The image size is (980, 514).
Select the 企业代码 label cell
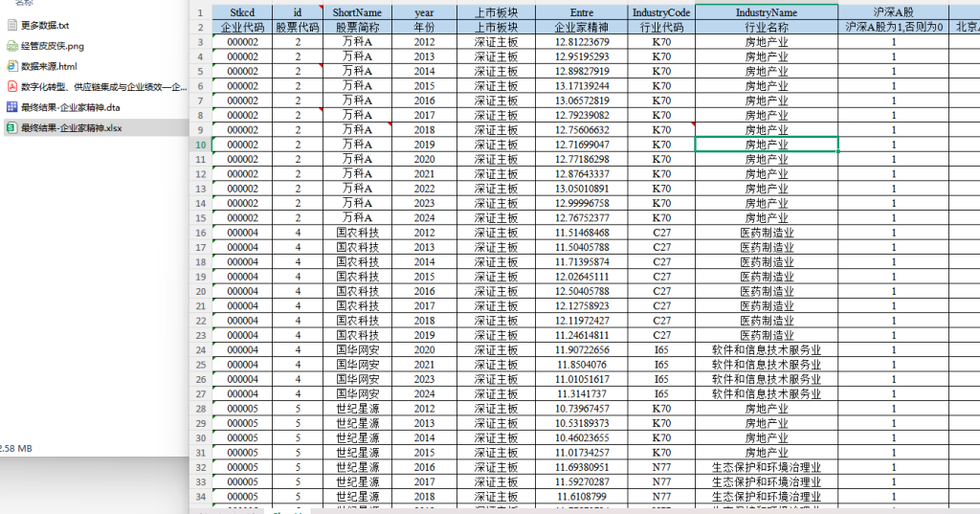point(242,28)
